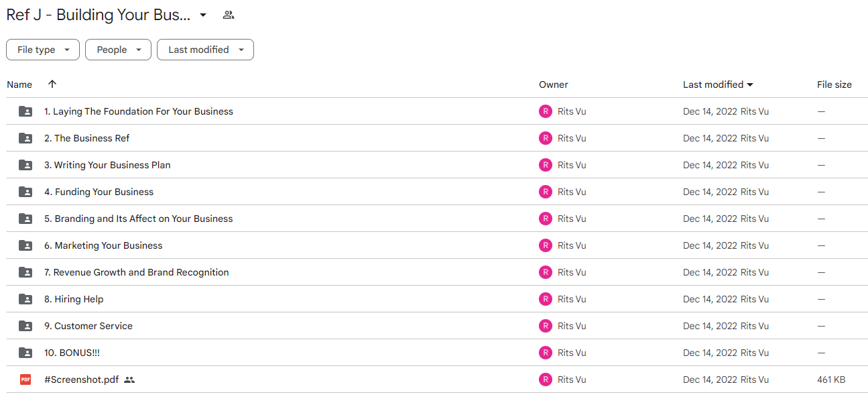Click the folder icon for Hiring Help
The height and width of the screenshot is (411, 868).
coord(25,299)
